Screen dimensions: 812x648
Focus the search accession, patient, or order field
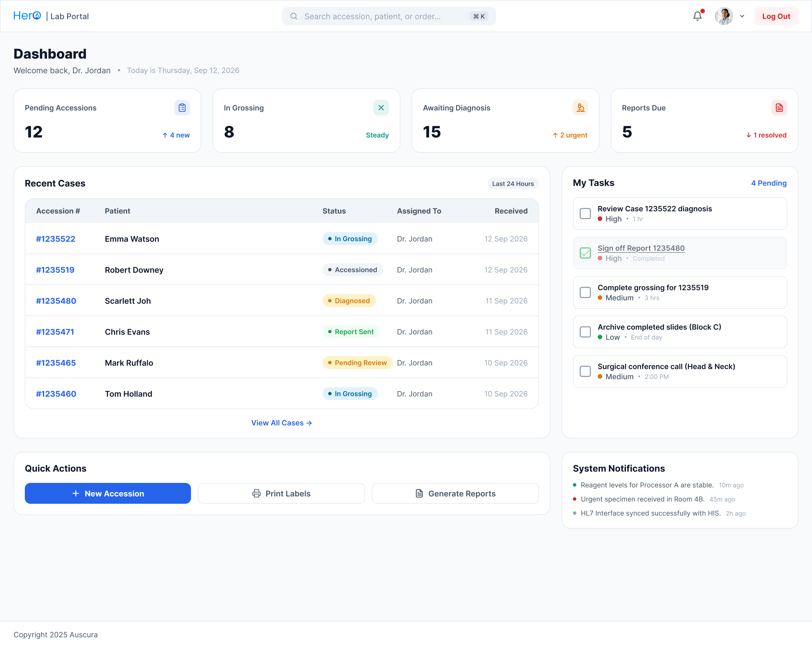click(x=389, y=16)
